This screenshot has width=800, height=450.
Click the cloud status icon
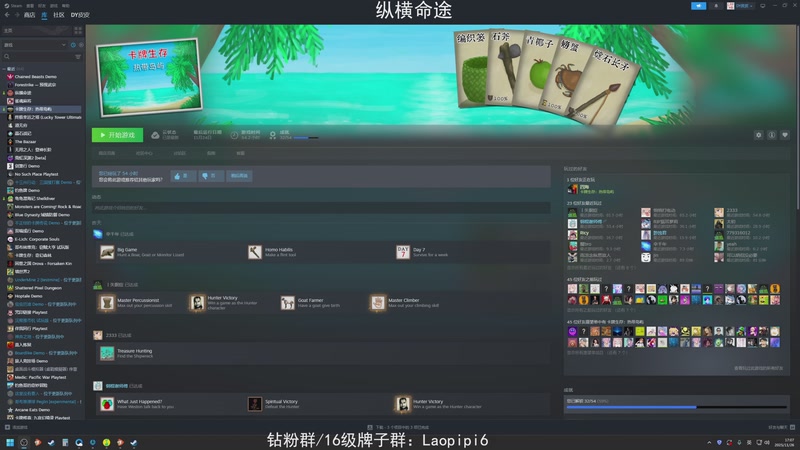(x=155, y=135)
